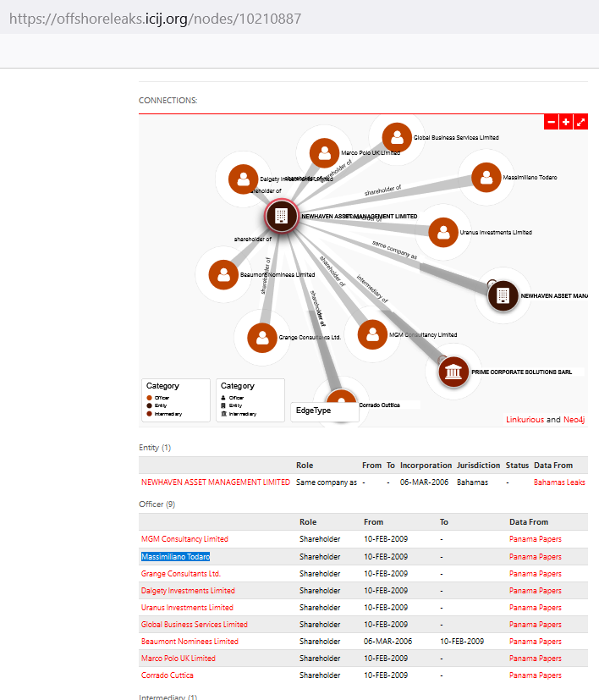Click the Officer person icon in second legend
The width and height of the screenshot is (599, 700).
(223, 398)
